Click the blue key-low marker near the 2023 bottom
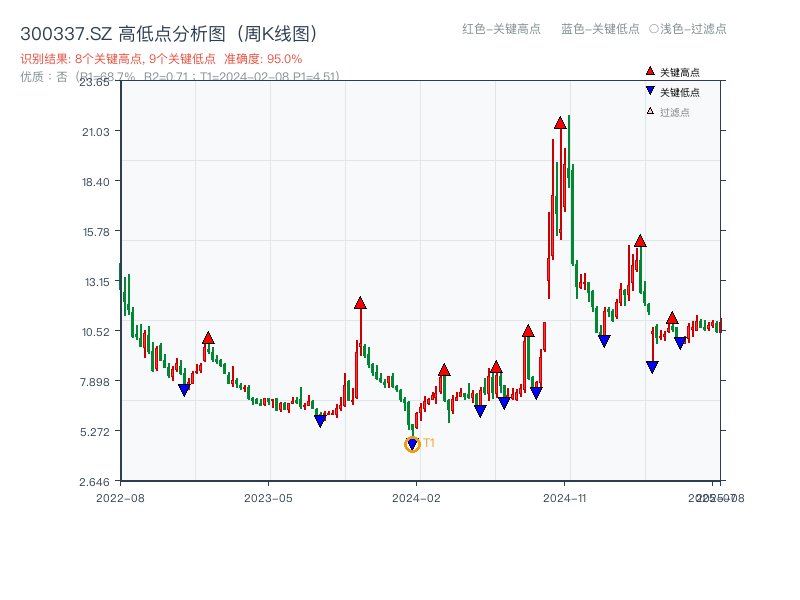 pyautogui.click(x=322, y=421)
